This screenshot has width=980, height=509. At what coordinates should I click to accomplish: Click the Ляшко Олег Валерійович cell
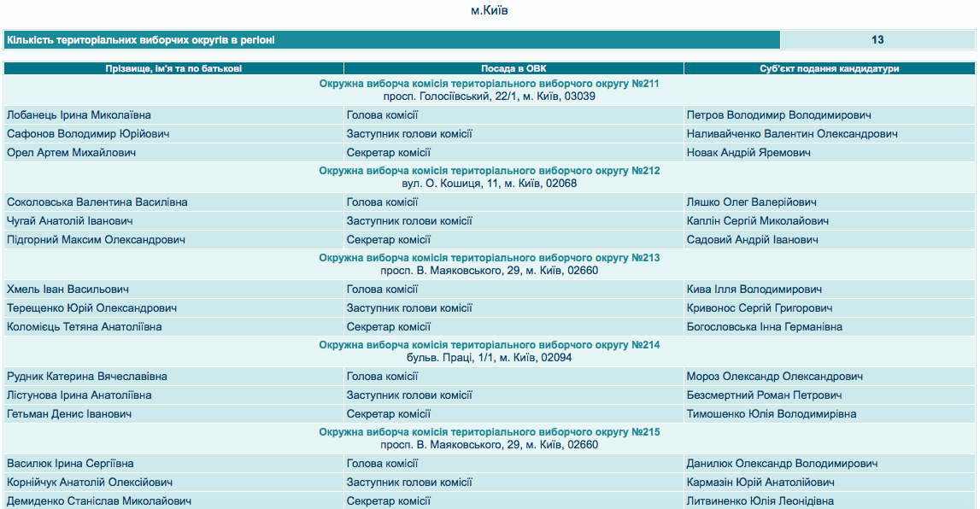(x=751, y=202)
